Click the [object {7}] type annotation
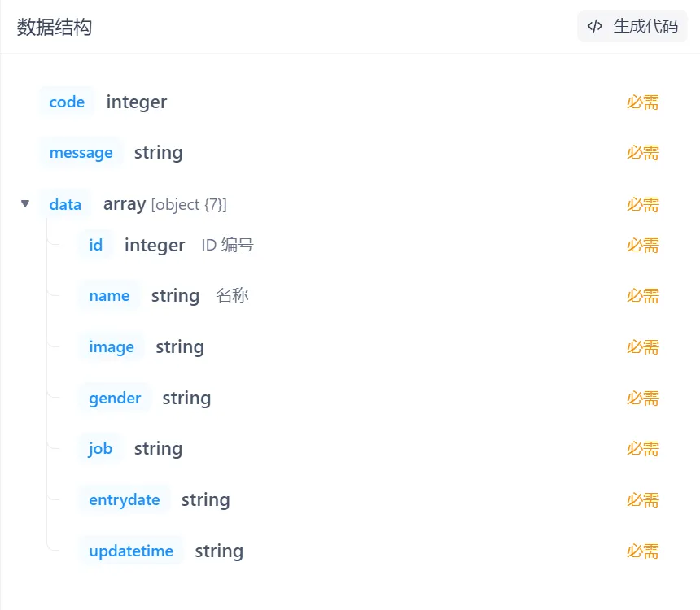 [189, 204]
